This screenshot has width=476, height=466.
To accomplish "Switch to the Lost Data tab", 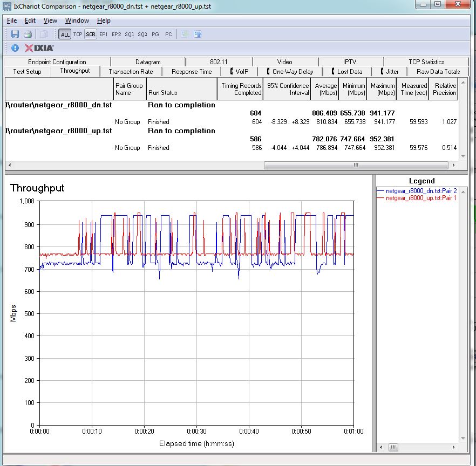I will [x=347, y=72].
